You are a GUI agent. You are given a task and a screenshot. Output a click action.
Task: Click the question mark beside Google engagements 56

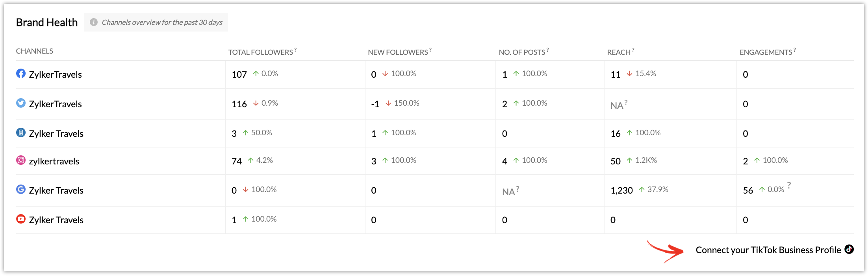pos(789,185)
